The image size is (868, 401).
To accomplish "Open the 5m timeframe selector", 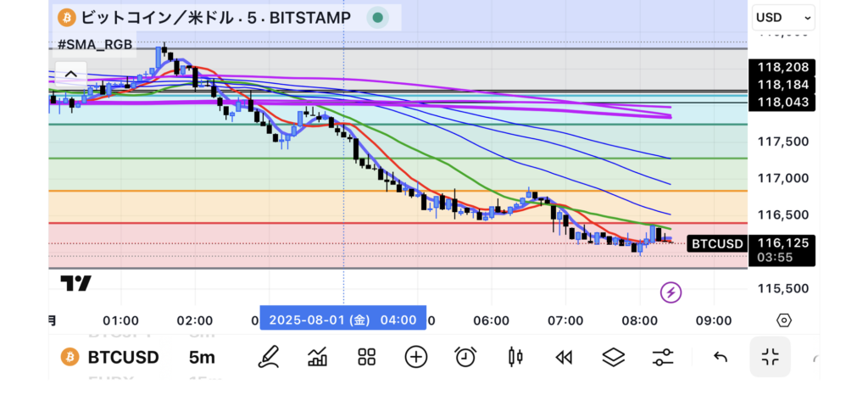I will point(202,357).
